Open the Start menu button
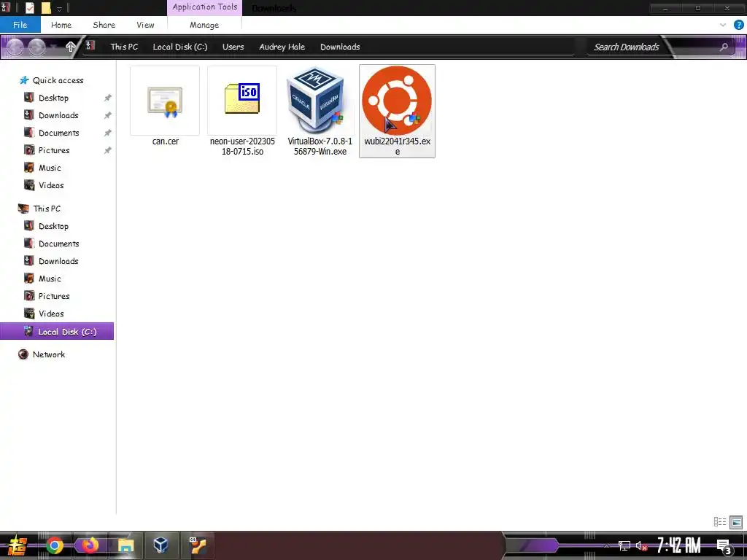747x560 pixels. click(17, 545)
